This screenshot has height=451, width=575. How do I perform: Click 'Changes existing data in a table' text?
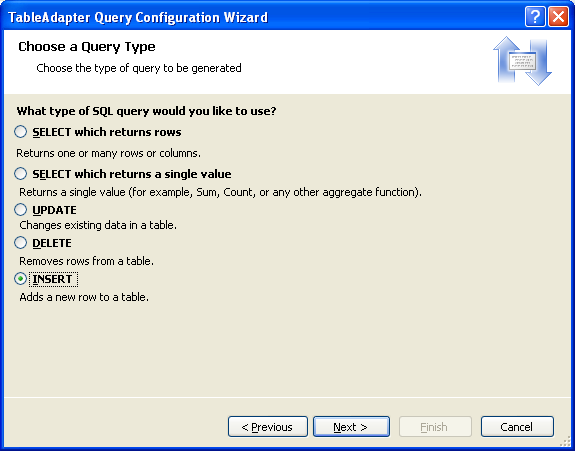98,225
